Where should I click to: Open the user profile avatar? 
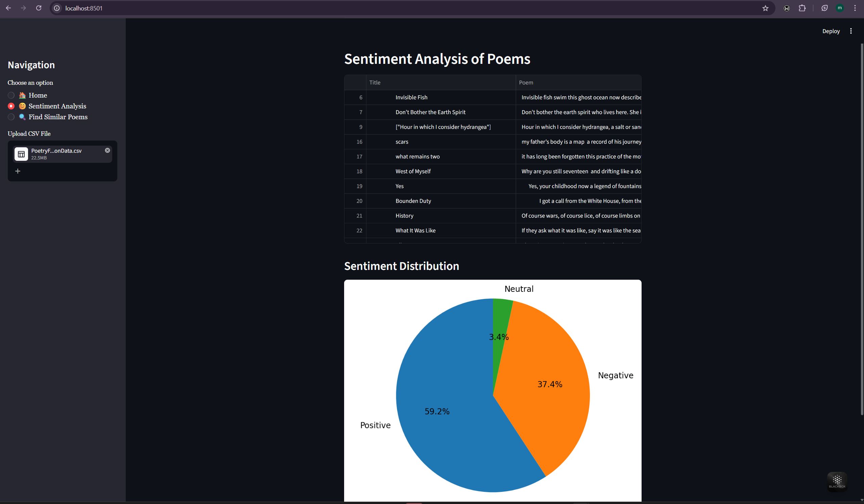click(x=840, y=8)
